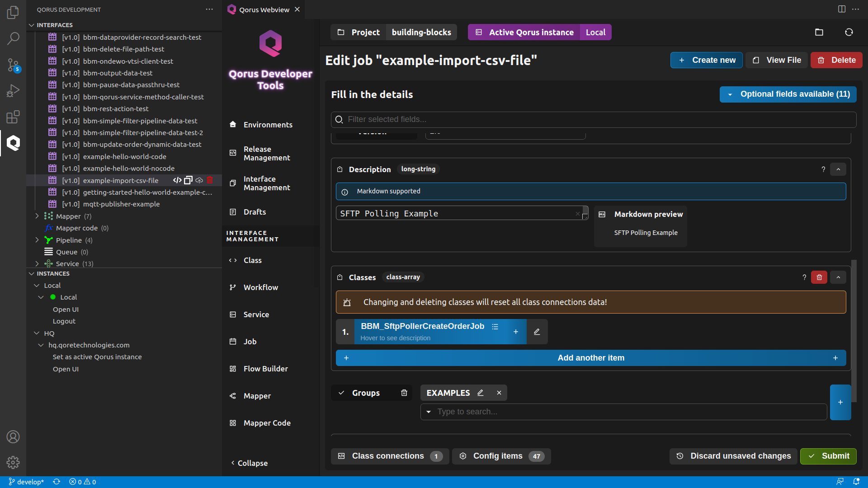Click the Filter selected fields input

pyautogui.click(x=591, y=119)
